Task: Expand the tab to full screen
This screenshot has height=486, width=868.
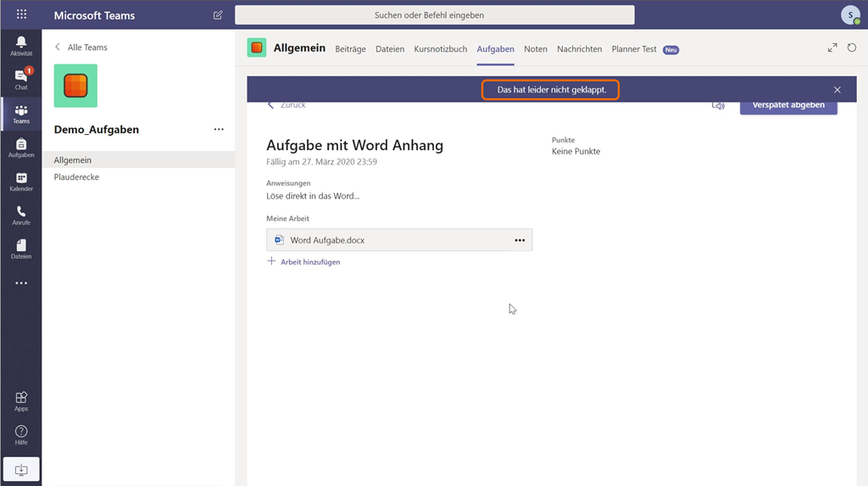Action: pos(832,48)
